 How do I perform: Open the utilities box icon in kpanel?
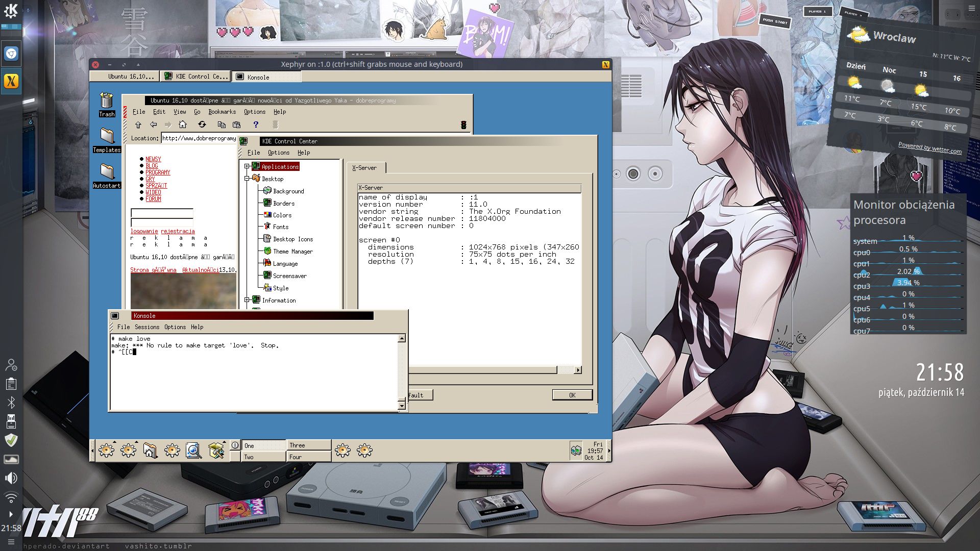(x=216, y=450)
